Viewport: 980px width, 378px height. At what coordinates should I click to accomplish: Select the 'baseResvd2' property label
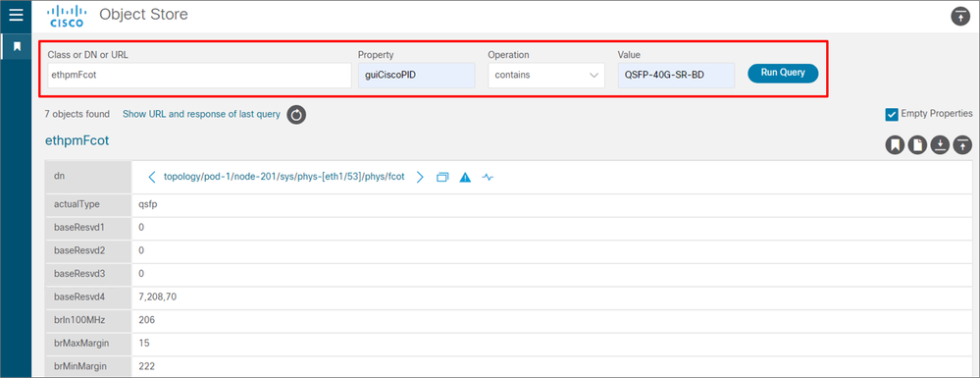point(79,250)
